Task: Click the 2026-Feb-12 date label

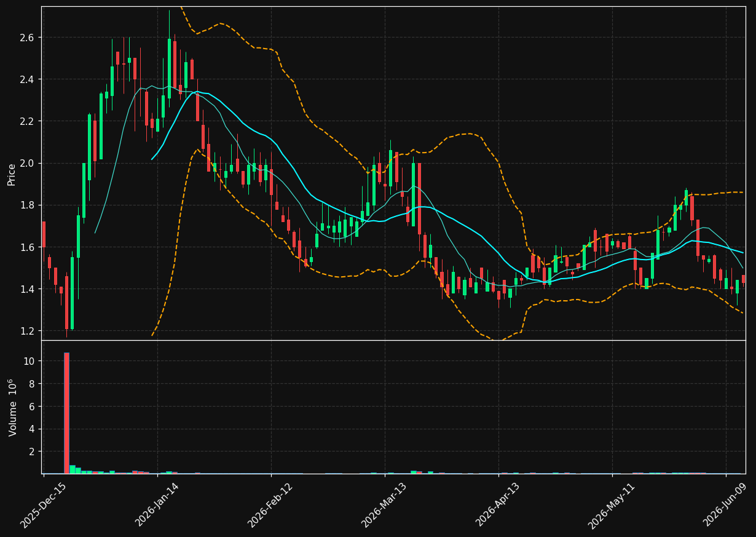Action: pyautogui.click(x=271, y=505)
